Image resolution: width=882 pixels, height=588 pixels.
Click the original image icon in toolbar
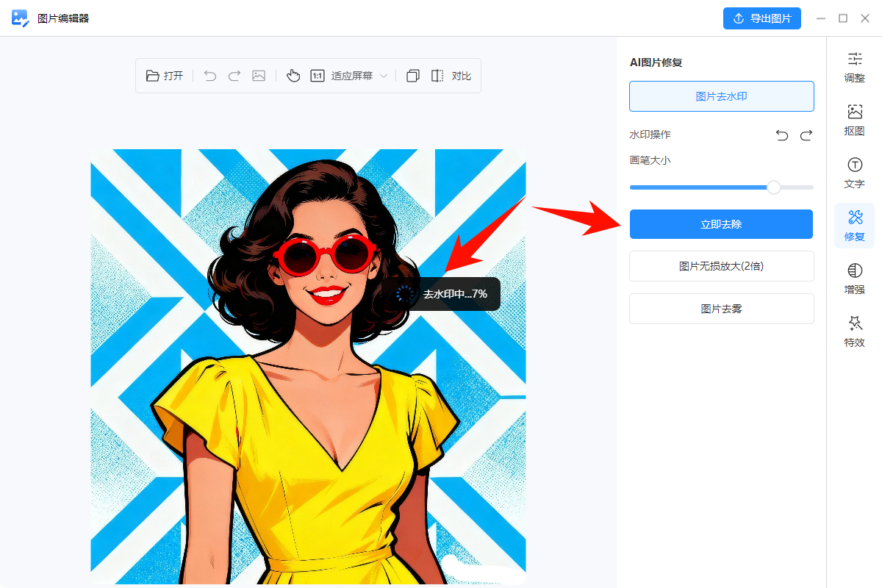(x=259, y=76)
